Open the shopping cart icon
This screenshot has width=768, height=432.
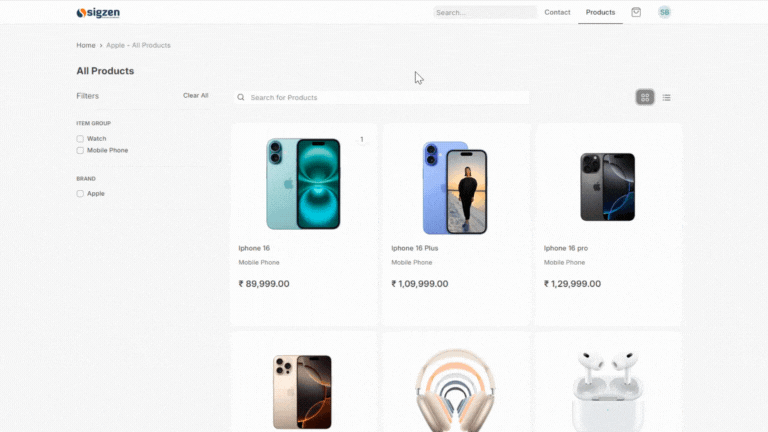[x=636, y=12]
